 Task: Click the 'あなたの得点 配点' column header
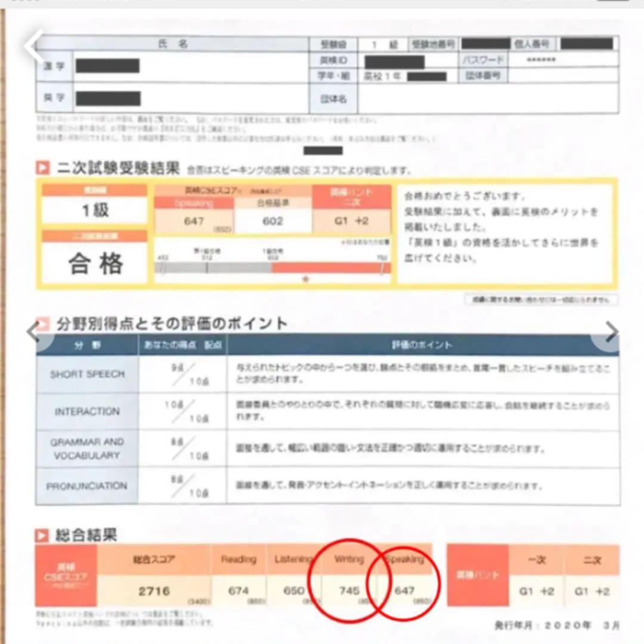coord(183,345)
